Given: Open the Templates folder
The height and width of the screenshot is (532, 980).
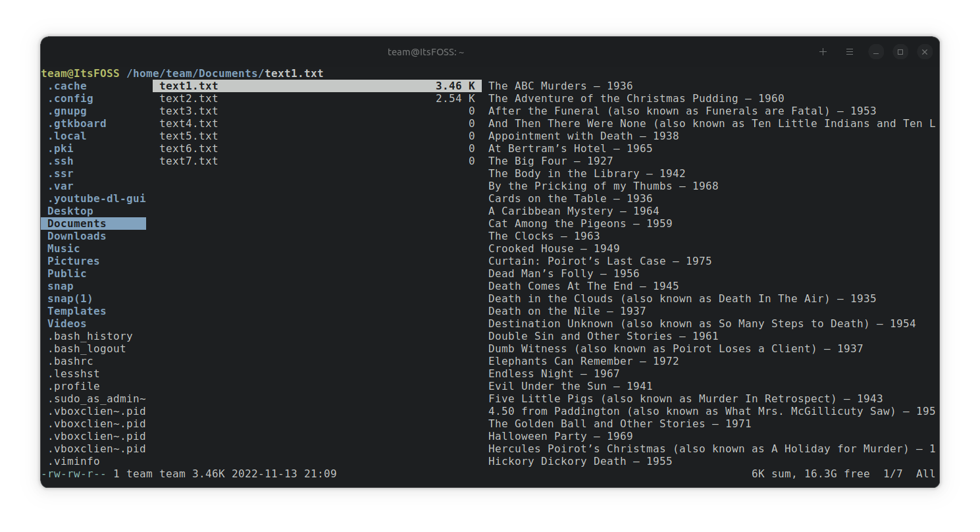Looking at the screenshot, I should click(x=76, y=311).
